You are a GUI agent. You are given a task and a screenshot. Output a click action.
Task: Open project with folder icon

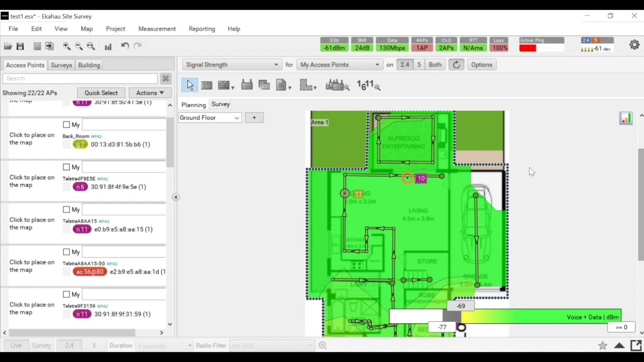click(x=8, y=46)
